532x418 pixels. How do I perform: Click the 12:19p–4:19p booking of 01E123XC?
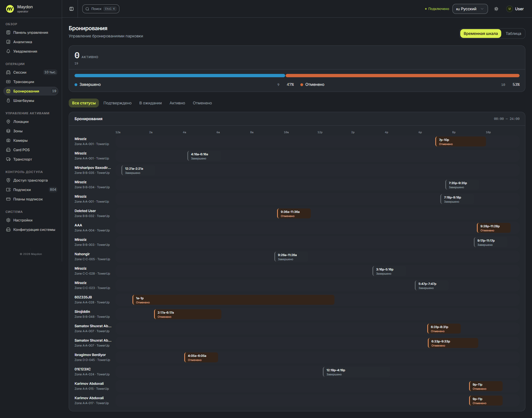[x=356, y=372]
